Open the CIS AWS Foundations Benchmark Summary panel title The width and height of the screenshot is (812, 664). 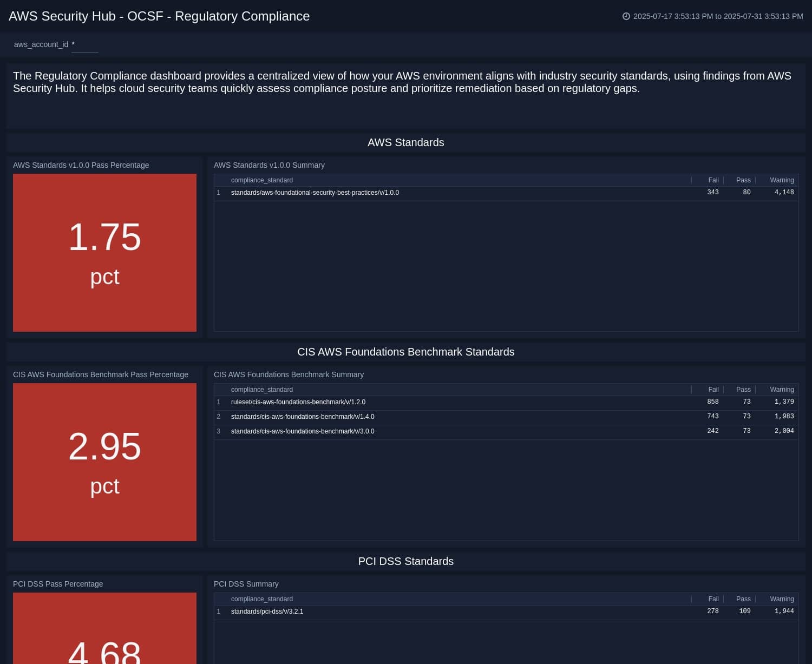(x=289, y=374)
